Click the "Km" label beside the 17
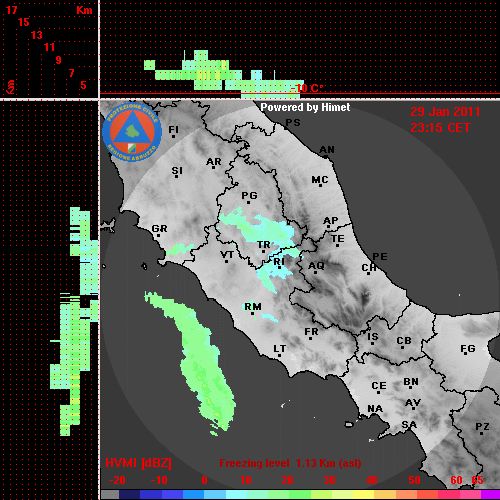 [84, 10]
